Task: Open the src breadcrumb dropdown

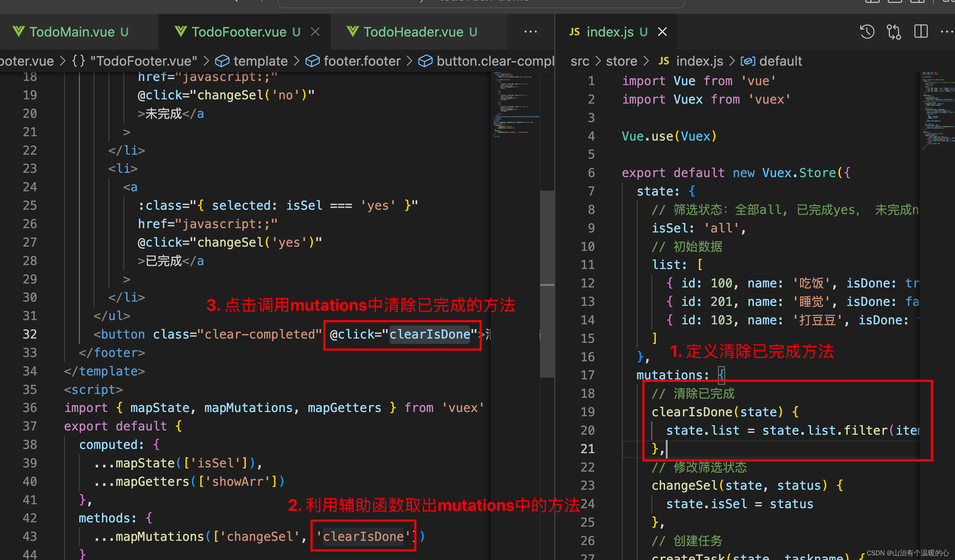Action: (x=579, y=61)
